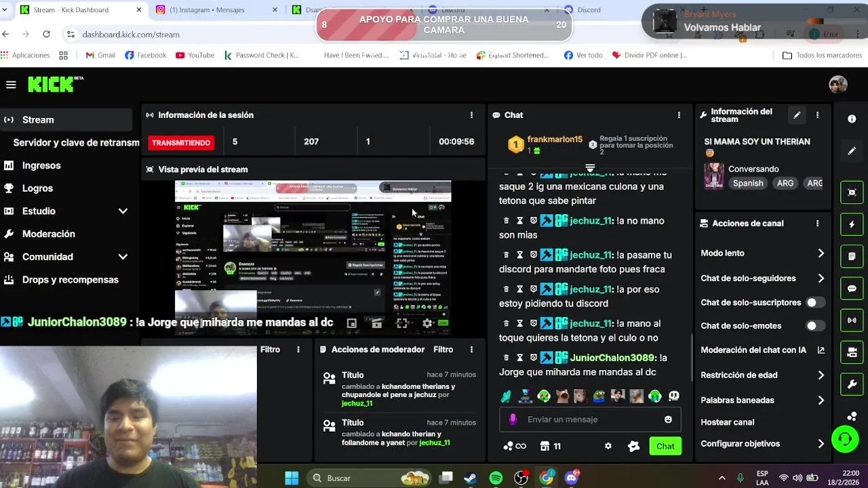Click the splat badge icon beside Chat button
Image resolution: width=868 pixels, height=488 pixels.
click(x=634, y=446)
